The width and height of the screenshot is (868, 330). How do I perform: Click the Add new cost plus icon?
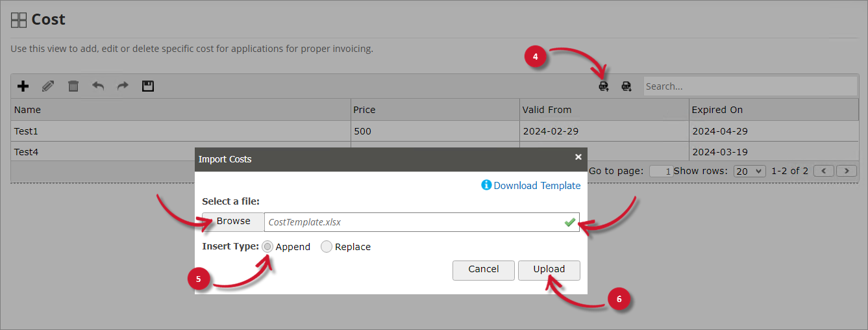coord(23,86)
